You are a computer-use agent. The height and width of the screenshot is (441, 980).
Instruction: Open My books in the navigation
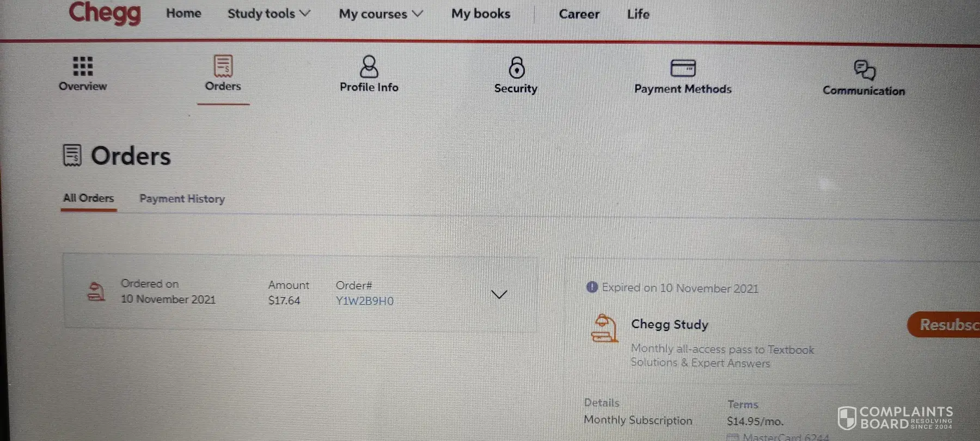click(481, 14)
